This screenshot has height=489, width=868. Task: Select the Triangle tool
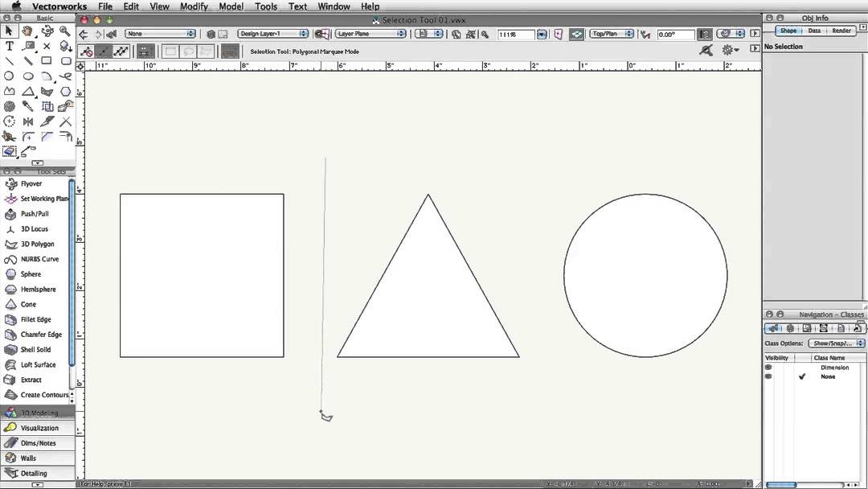pos(27,91)
